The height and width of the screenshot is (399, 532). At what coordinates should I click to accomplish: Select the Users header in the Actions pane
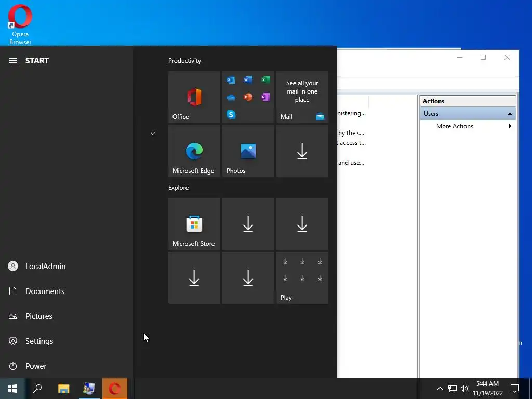pyautogui.click(x=468, y=114)
